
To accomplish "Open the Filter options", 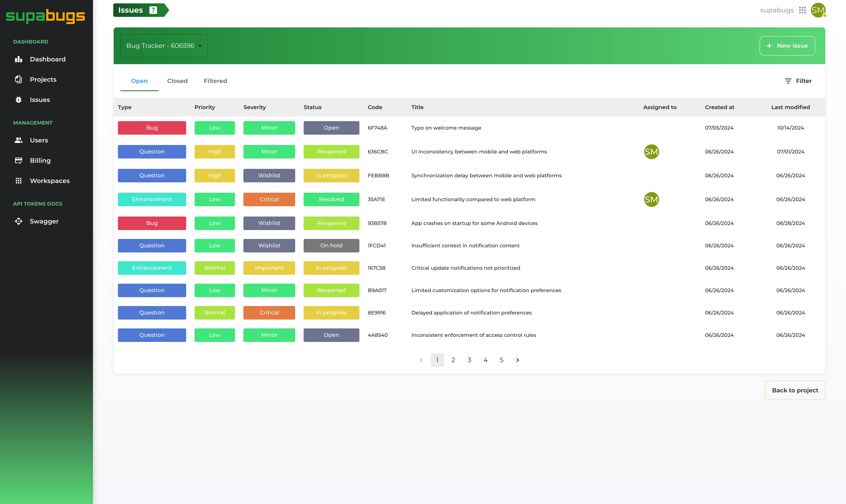I will pyautogui.click(x=798, y=81).
